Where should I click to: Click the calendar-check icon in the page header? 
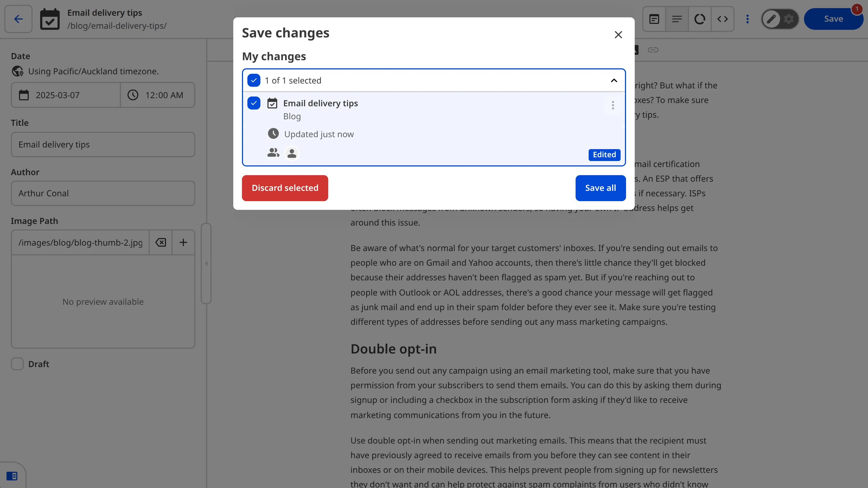[50, 19]
